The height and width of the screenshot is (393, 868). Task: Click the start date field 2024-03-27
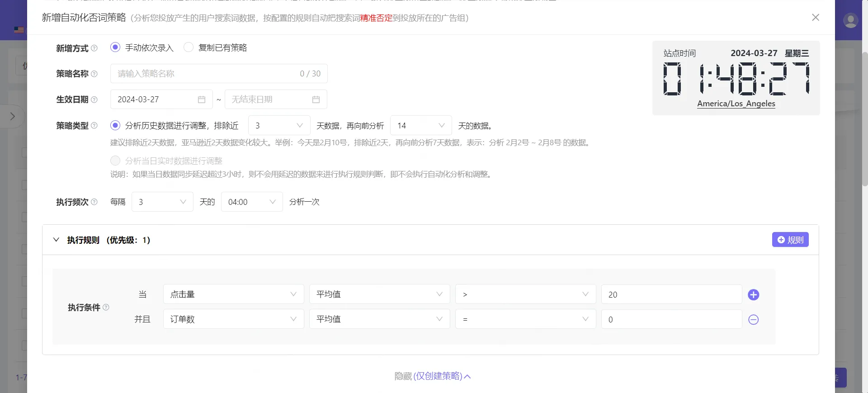(x=161, y=99)
